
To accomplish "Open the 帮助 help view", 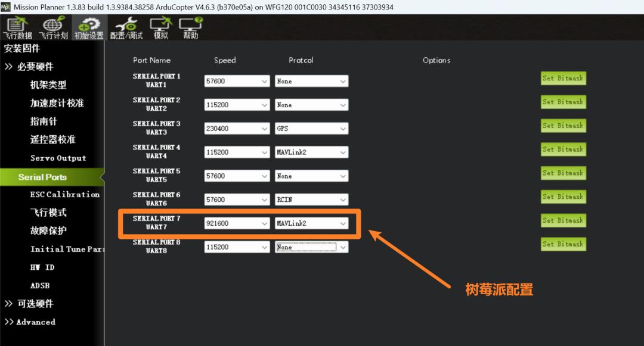I will point(191,28).
